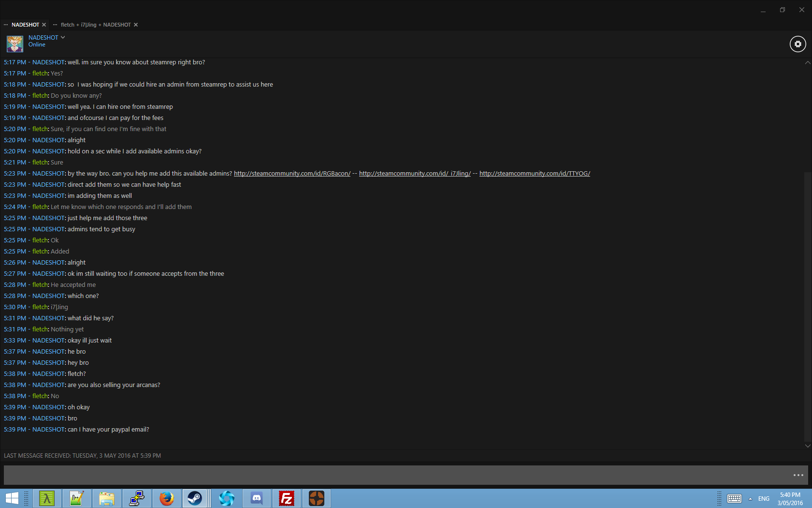The width and height of the screenshot is (812, 508).
Task: Open Discord from the taskbar
Action: (257, 498)
